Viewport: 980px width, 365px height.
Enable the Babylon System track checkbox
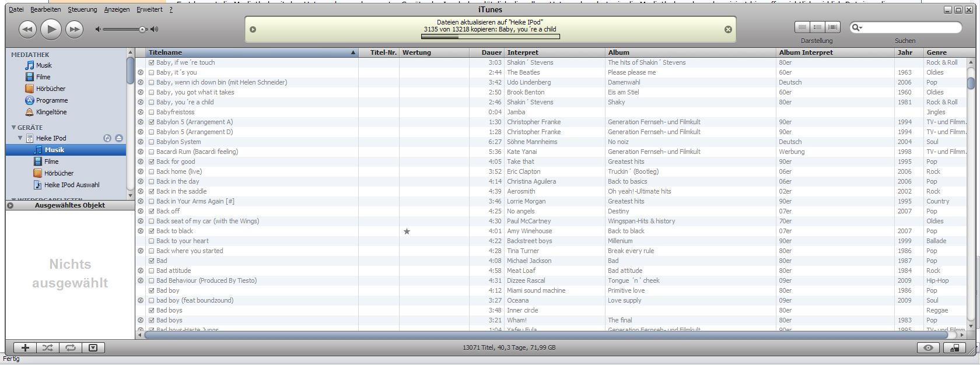pyautogui.click(x=152, y=142)
